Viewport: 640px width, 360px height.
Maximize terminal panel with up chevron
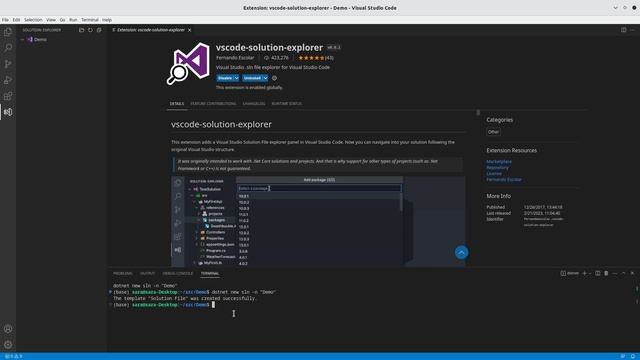tap(623, 273)
